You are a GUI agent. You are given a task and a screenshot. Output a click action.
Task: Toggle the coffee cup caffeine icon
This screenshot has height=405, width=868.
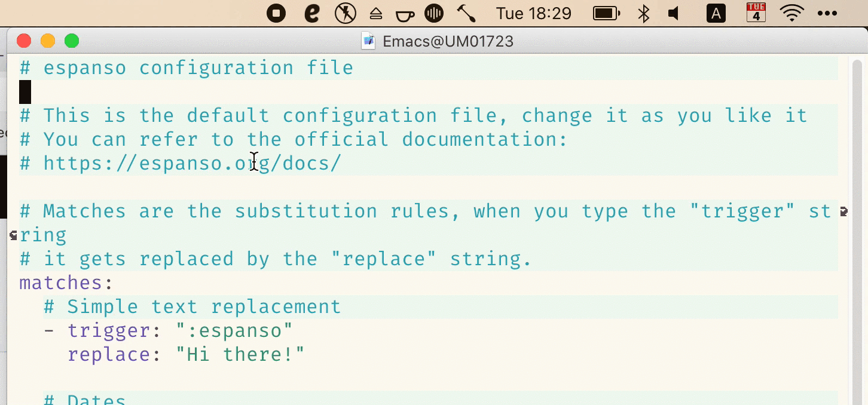click(405, 13)
